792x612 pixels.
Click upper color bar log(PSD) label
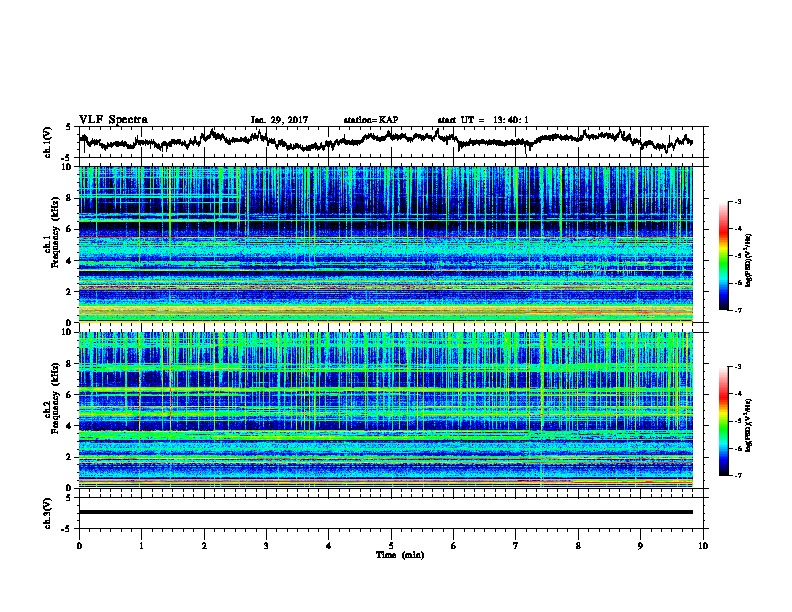tap(749, 260)
